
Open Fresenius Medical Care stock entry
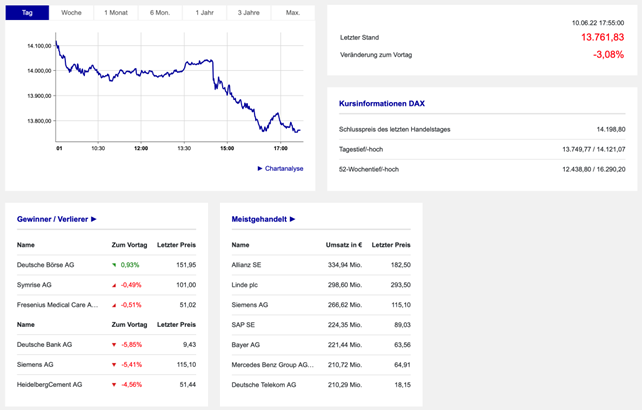58,305
